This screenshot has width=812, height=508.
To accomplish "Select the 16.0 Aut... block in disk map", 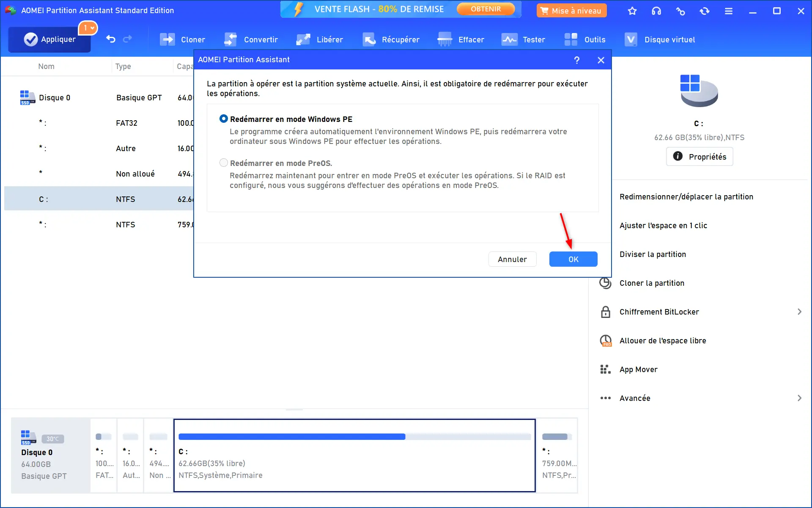I will 130,455.
